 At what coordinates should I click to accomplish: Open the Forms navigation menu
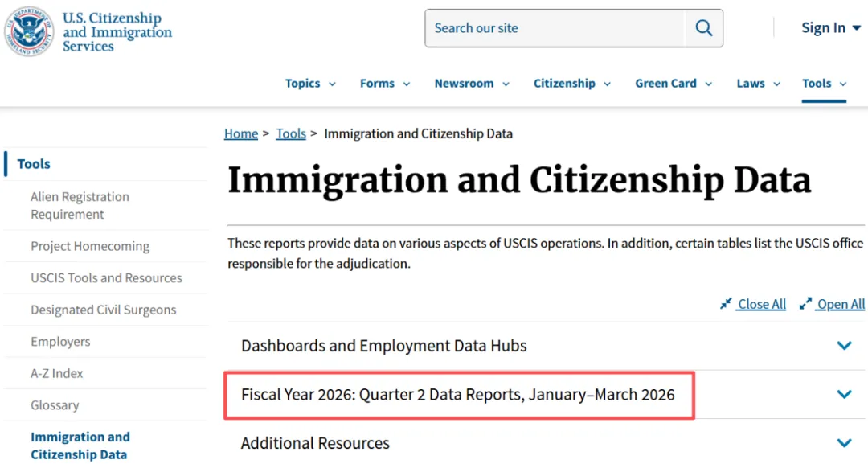pos(377,83)
